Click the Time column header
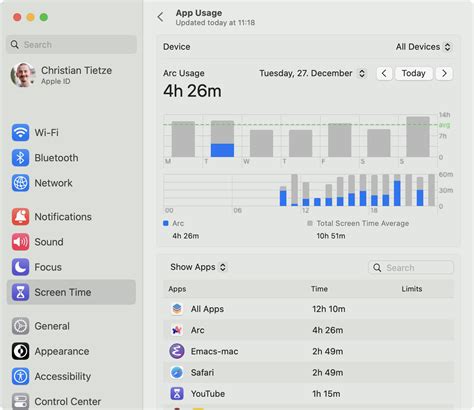474x410 pixels. 319,289
